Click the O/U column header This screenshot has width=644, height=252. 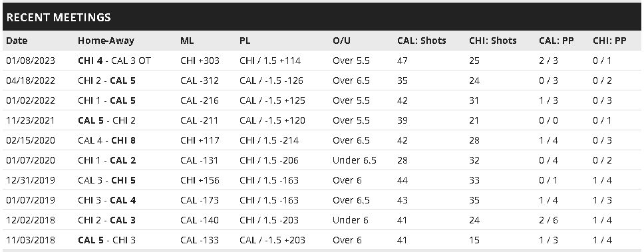(x=342, y=41)
